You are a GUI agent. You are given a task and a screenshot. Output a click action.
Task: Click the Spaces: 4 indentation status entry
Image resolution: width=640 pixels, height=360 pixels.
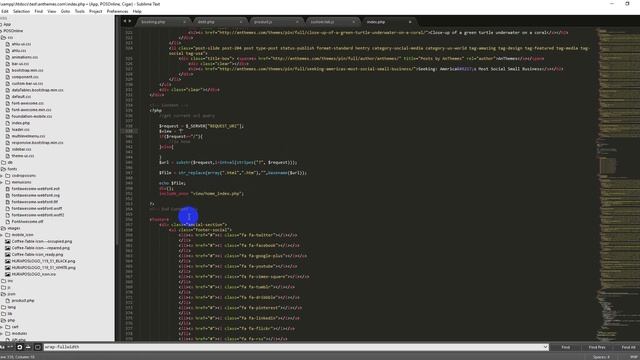(601, 357)
